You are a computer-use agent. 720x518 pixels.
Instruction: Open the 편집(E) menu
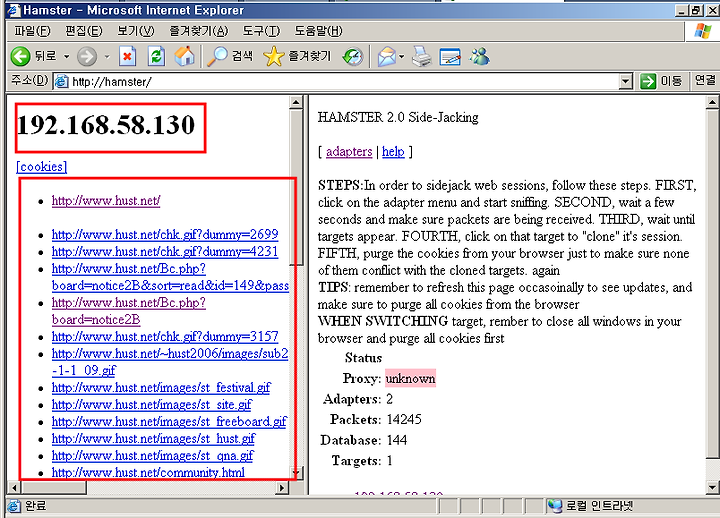click(84, 31)
